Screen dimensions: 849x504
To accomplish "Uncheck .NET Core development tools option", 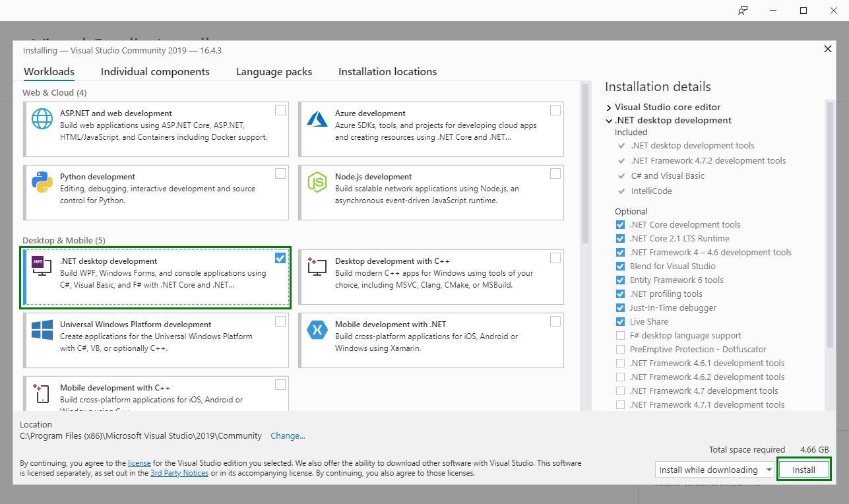I will point(620,225).
